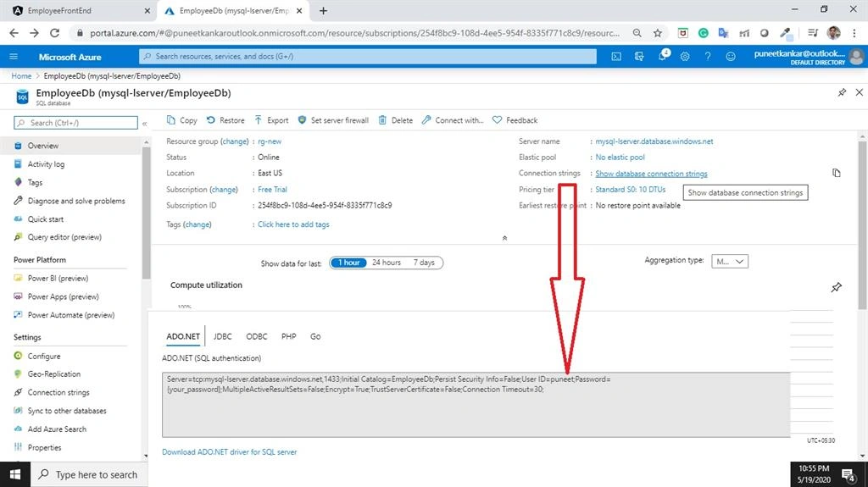The width and height of the screenshot is (868, 487).
Task: Click the Export toolbar button
Action: click(x=271, y=120)
